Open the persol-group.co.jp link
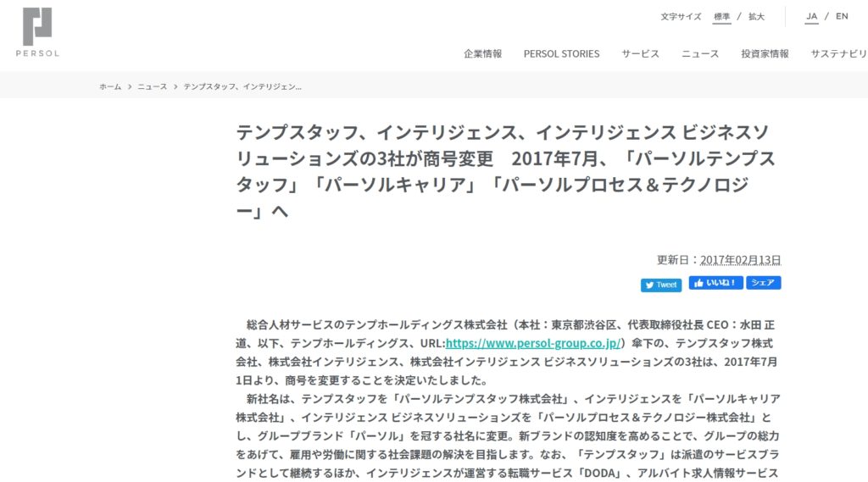The height and width of the screenshot is (482, 868). [533, 343]
